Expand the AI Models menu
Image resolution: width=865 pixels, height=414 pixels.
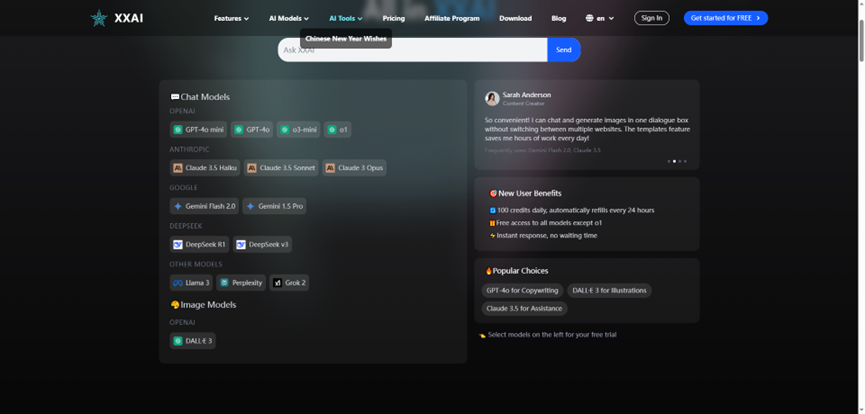[289, 18]
